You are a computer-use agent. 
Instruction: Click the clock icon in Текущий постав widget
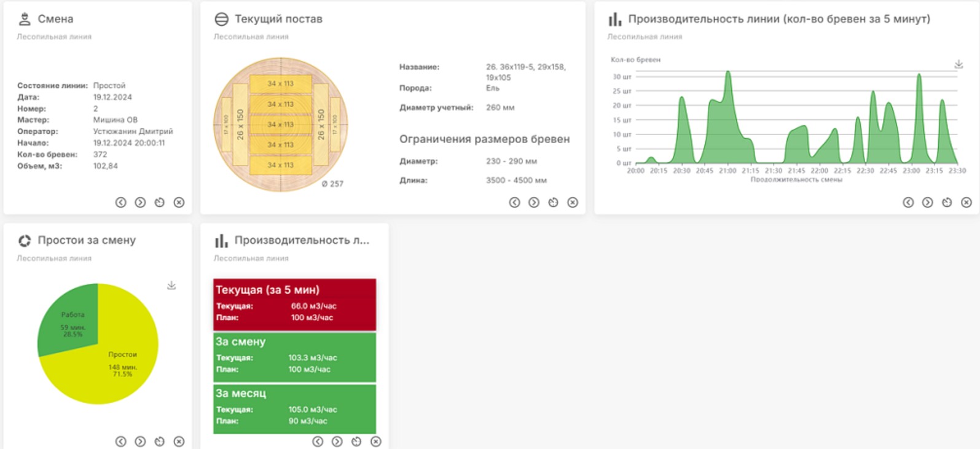click(x=553, y=203)
